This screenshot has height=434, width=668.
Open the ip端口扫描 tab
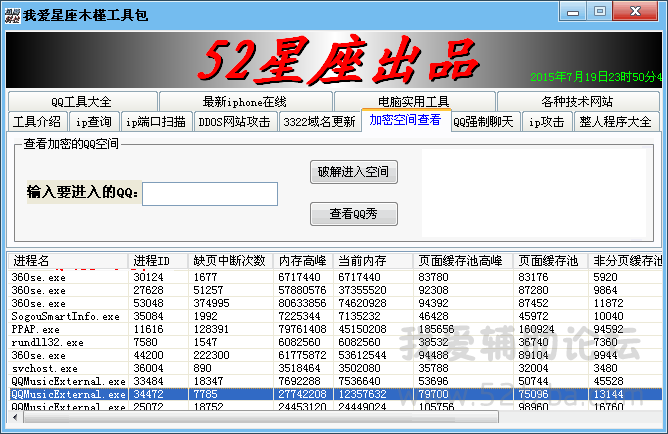tap(156, 122)
